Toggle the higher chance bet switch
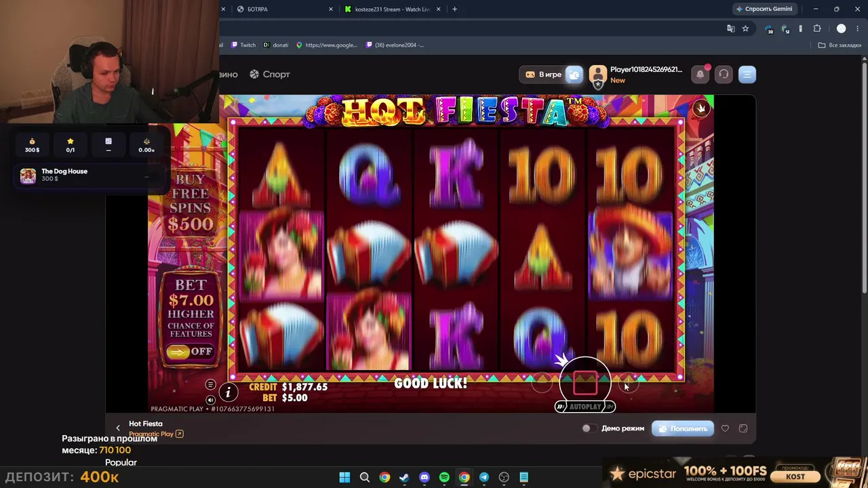The height and width of the screenshot is (488, 868). 191,351
